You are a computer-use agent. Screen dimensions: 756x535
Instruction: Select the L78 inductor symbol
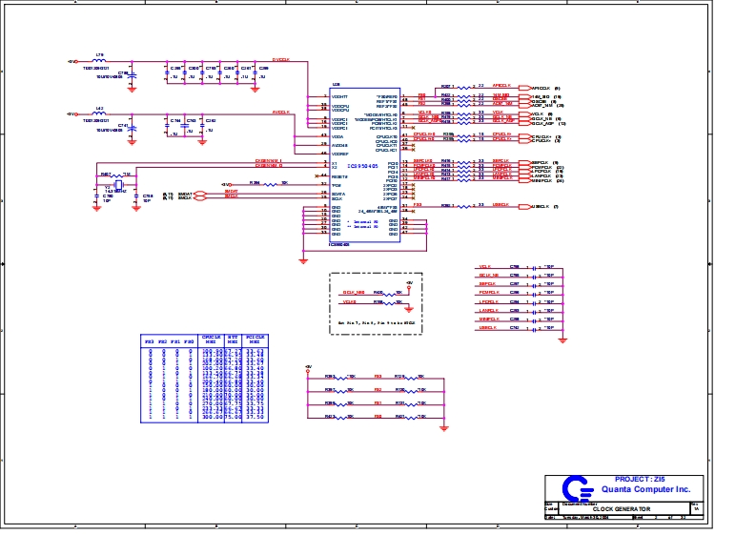(x=101, y=61)
